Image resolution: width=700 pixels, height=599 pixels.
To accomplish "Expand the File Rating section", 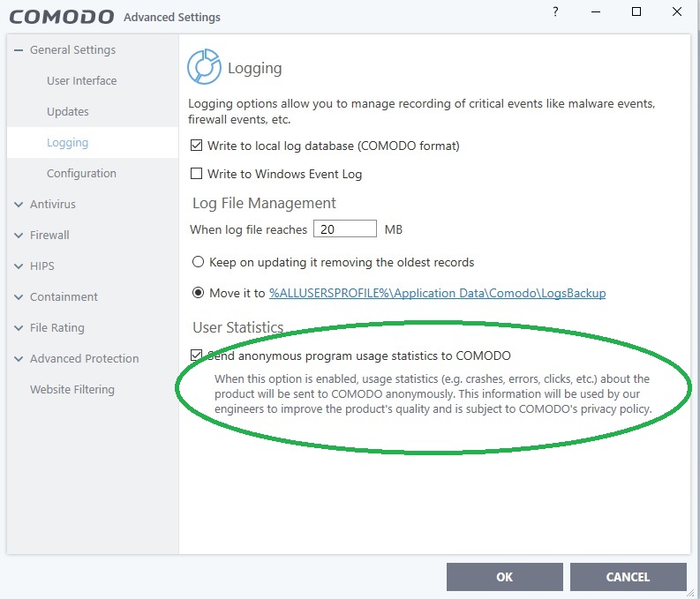I will 19,328.
